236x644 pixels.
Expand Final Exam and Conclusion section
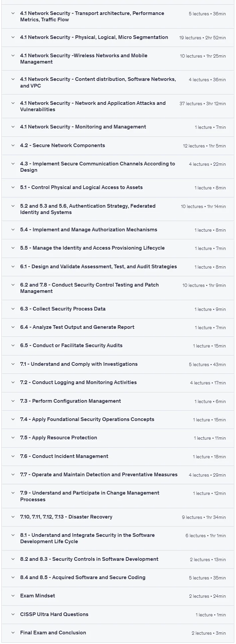118,633
